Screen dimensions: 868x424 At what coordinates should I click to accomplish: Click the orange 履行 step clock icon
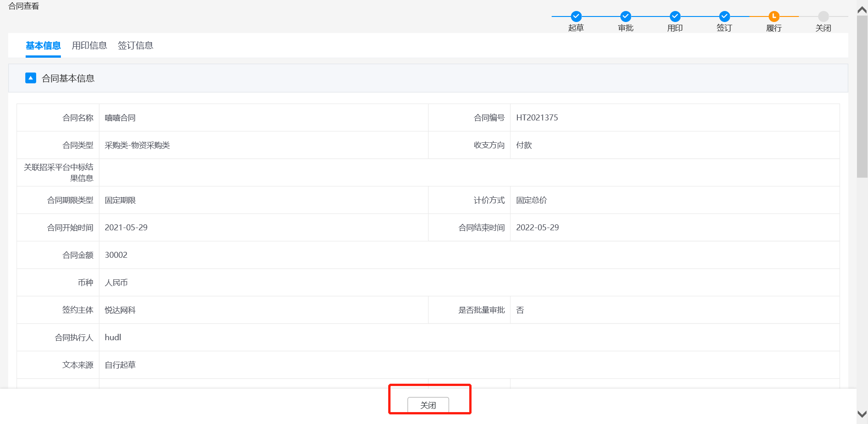coord(774,16)
